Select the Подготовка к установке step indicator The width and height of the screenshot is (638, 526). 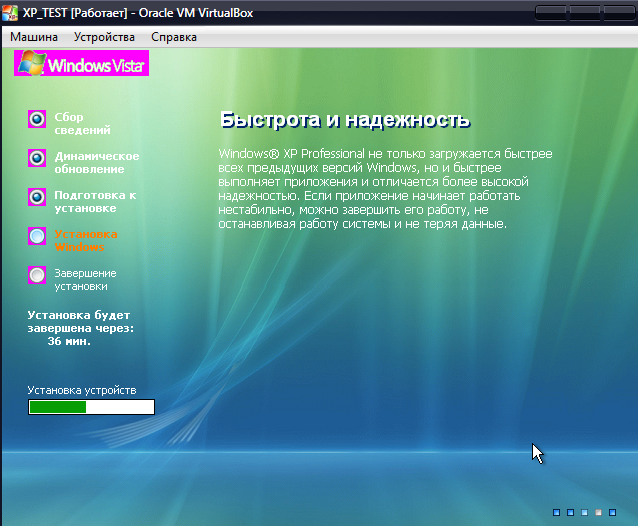point(37,197)
